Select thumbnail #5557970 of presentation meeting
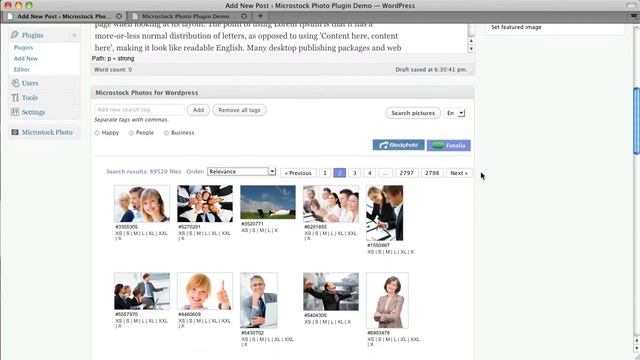The width and height of the screenshot is (640, 360). click(x=142, y=291)
